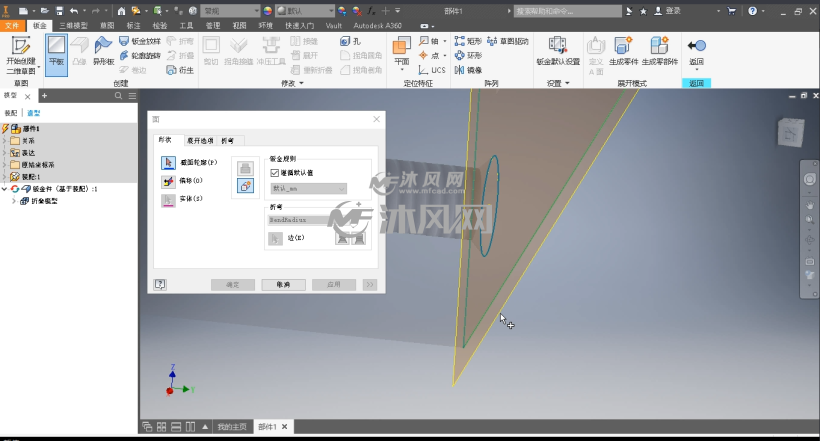The image size is (820, 441).
Task: Click Save icon in quick access toolbar
Action: tap(60, 11)
